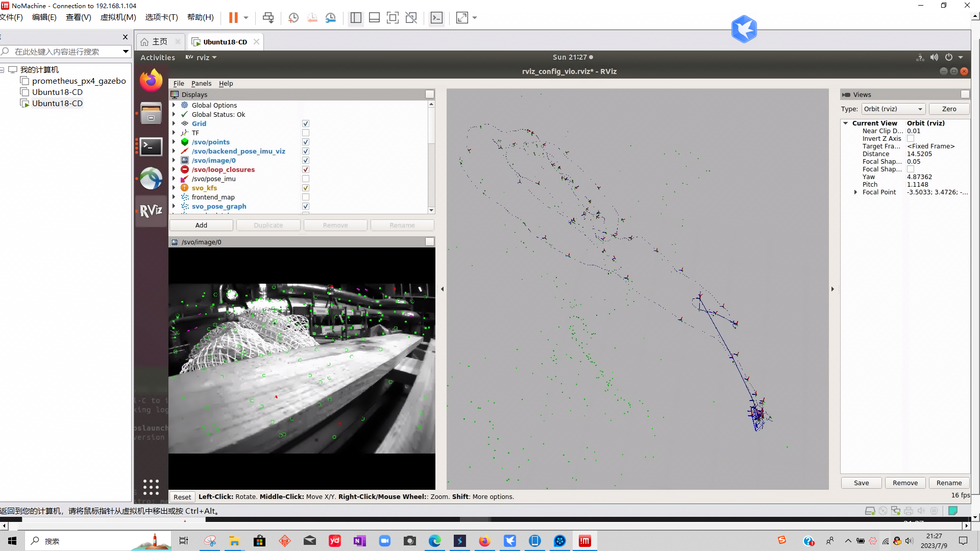The width and height of the screenshot is (980, 551).
Task: Expand the Focal Point property
Action: point(855,192)
